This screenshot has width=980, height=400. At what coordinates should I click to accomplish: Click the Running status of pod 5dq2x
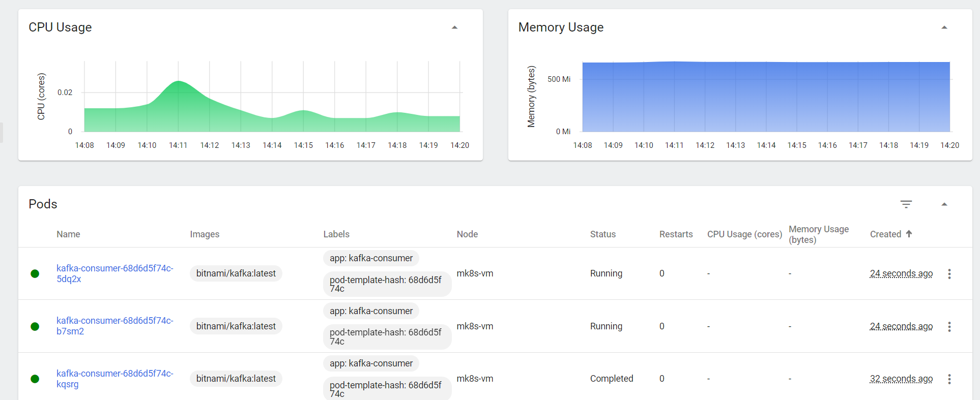[x=606, y=273]
